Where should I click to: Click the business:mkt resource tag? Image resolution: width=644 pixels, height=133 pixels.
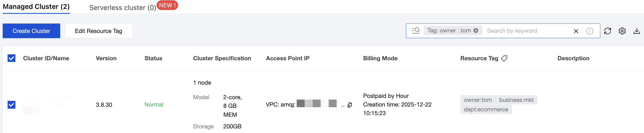tap(516, 100)
